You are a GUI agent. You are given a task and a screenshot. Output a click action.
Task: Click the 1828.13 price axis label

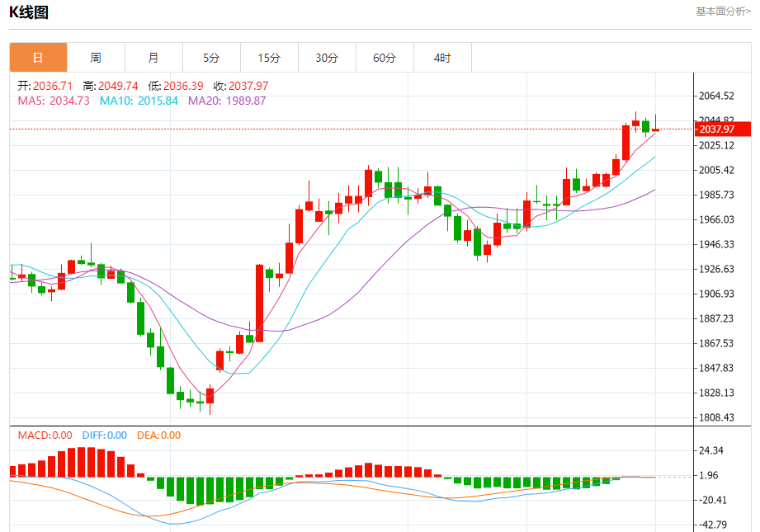tap(716, 393)
